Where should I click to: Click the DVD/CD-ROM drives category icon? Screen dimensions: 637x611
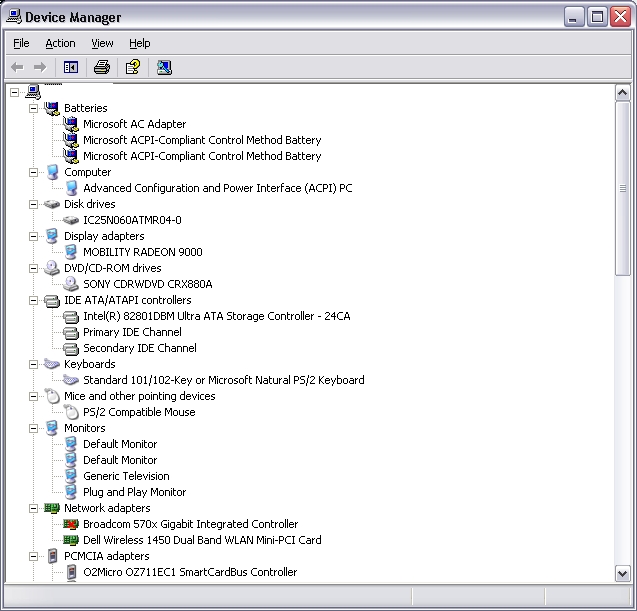point(52,268)
